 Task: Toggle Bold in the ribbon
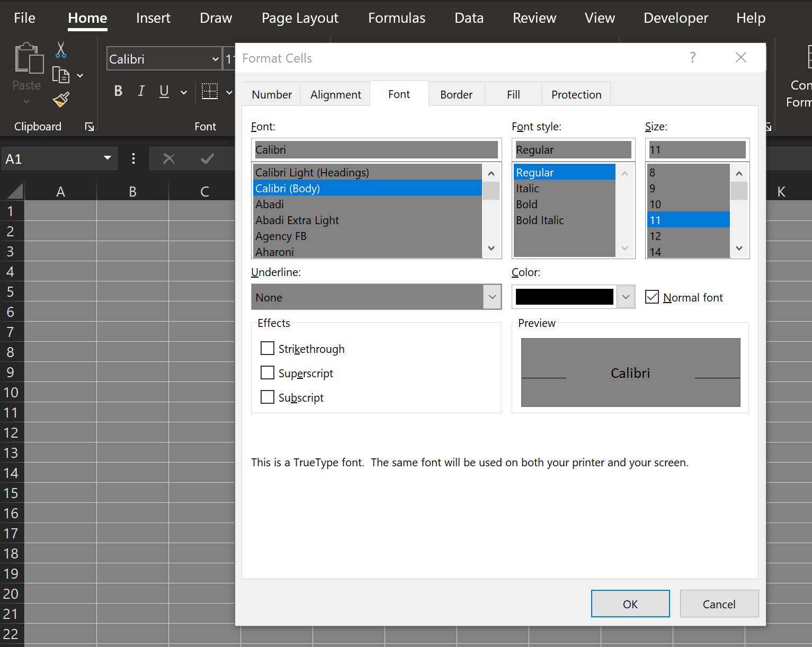[118, 91]
